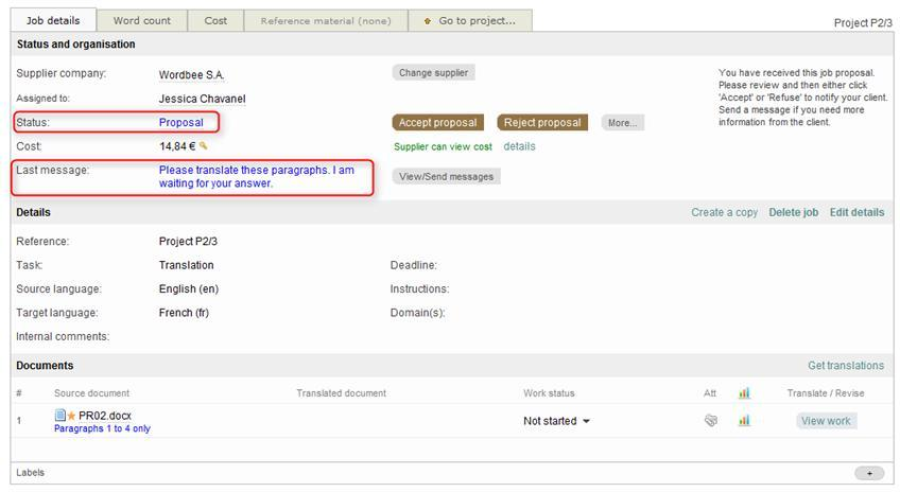Viewport: 900px width, 492px height.
Task: Switch to the Word count tab
Action: coord(142,20)
